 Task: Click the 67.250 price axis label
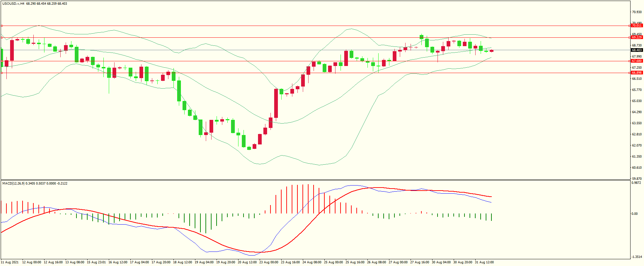[x=637, y=68]
